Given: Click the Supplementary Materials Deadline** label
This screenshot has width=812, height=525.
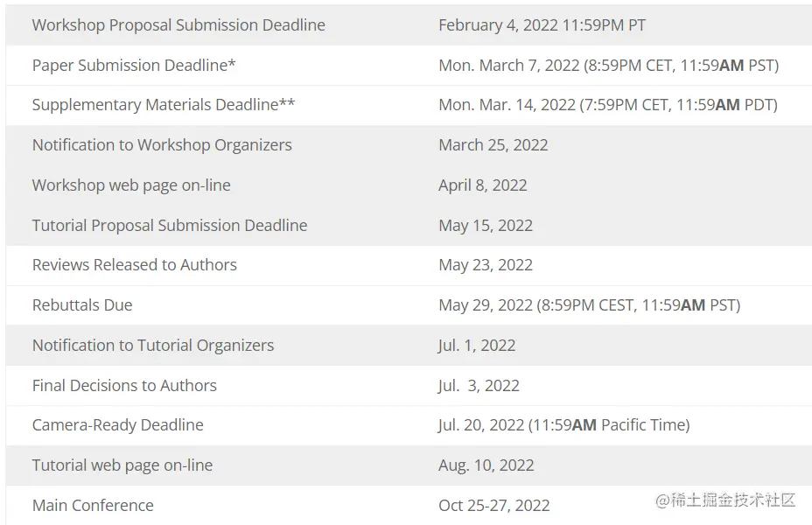Looking at the screenshot, I should [164, 105].
